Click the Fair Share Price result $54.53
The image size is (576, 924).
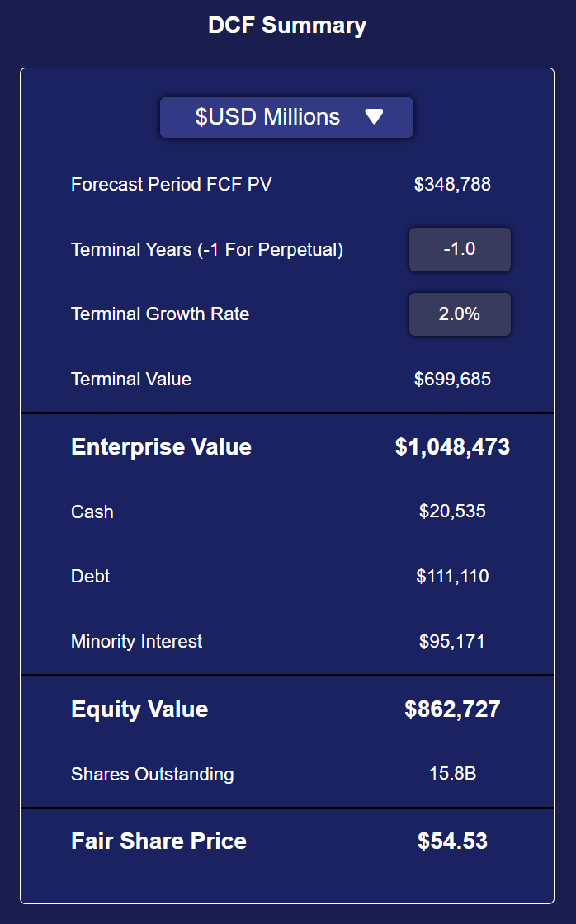pyautogui.click(x=452, y=841)
